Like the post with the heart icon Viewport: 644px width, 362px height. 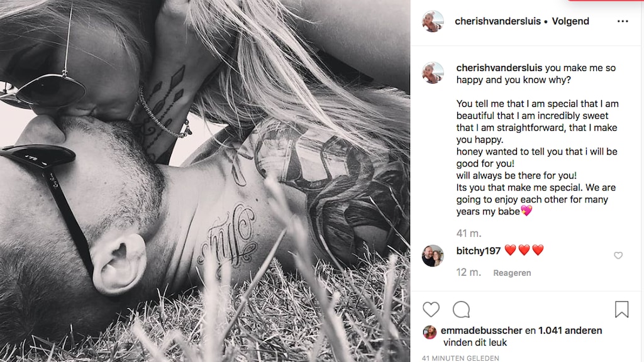point(431,309)
